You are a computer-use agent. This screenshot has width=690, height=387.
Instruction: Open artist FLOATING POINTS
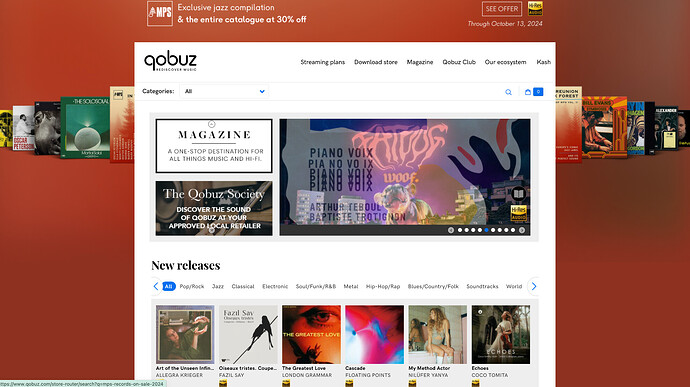(x=368, y=375)
